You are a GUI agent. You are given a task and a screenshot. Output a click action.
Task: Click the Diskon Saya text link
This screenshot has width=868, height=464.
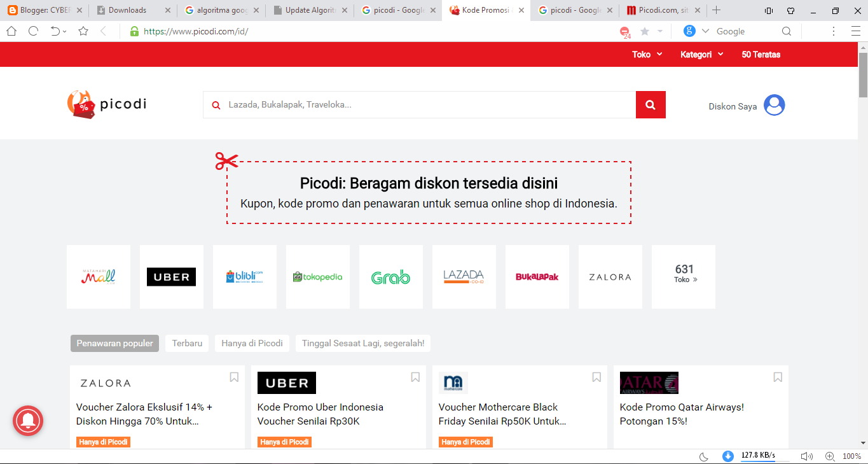click(x=733, y=106)
